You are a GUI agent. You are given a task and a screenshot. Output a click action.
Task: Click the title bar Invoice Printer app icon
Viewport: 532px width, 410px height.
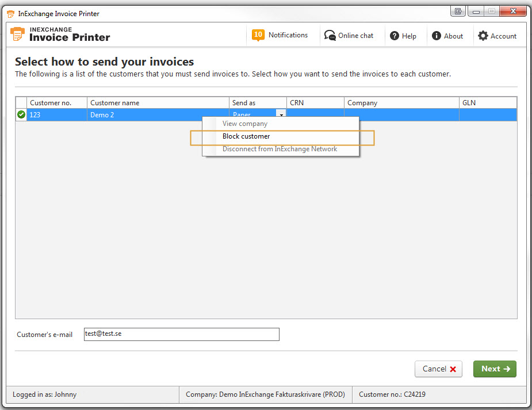point(10,14)
